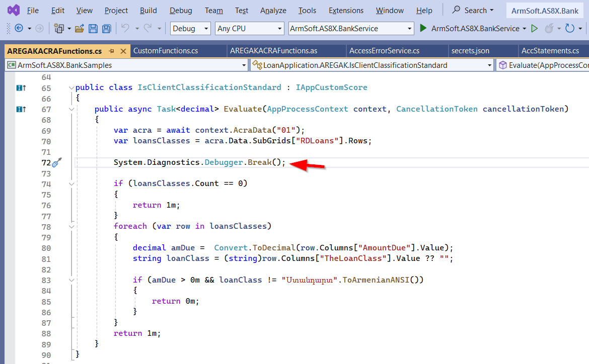Open the Any CPU platform dropdown
The width and height of the screenshot is (589, 364).
coord(249,29)
